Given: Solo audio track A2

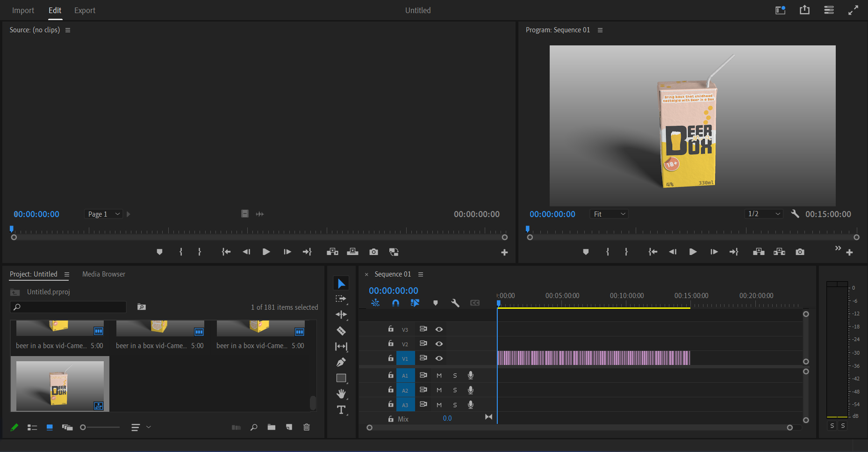Looking at the screenshot, I should [x=455, y=390].
